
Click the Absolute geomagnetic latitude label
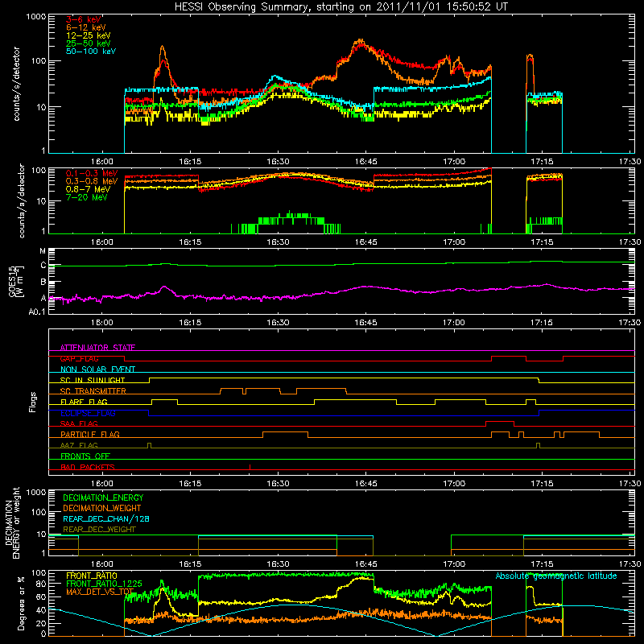click(556, 576)
